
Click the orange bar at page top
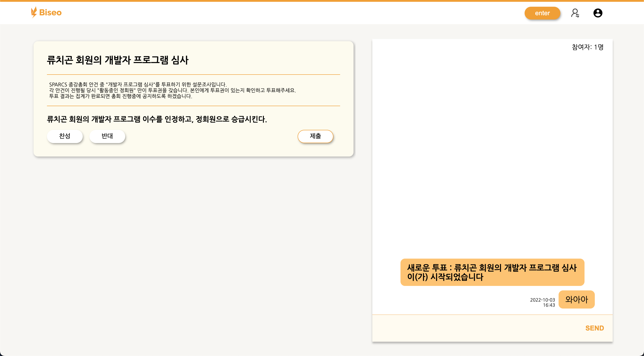[x=322, y=1]
